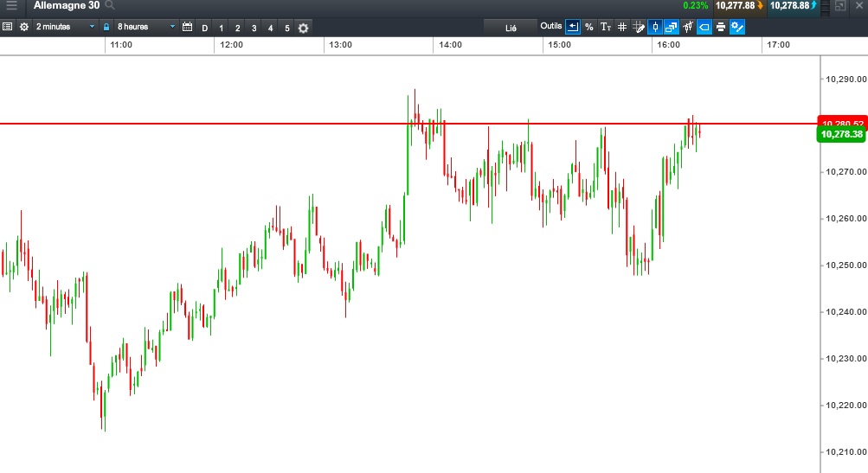Open the hamburger menu at top left

(x=11, y=5)
